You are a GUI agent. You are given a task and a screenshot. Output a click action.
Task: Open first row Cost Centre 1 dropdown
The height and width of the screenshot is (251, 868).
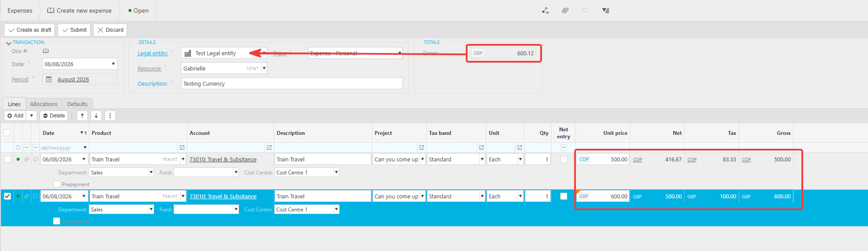[x=336, y=173]
